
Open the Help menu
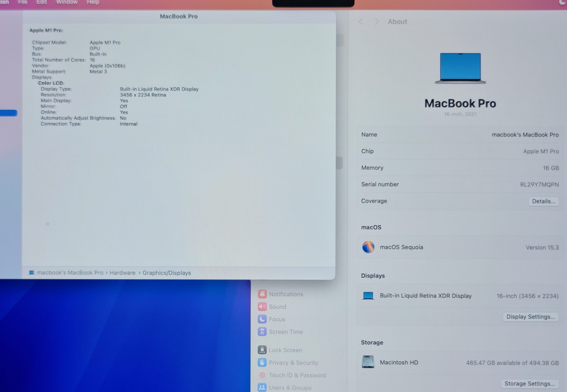[x=93, y=2]
